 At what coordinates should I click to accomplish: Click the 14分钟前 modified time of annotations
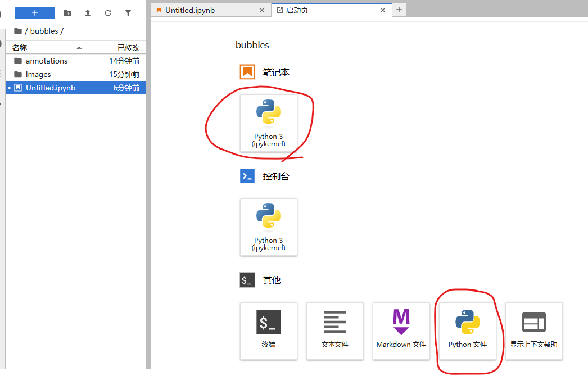tap(124, 61)
